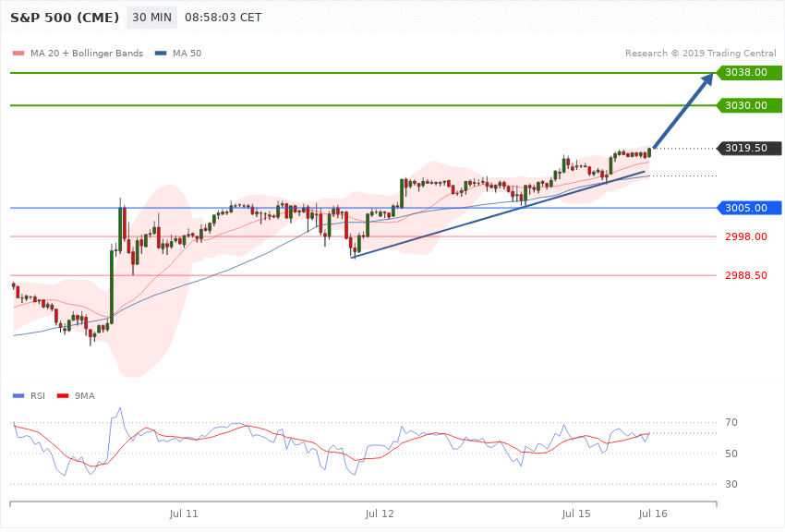785x532 pixels.
Task: Click the 3005.00 blue pivot tag
Action: click(x=750, y=208)
